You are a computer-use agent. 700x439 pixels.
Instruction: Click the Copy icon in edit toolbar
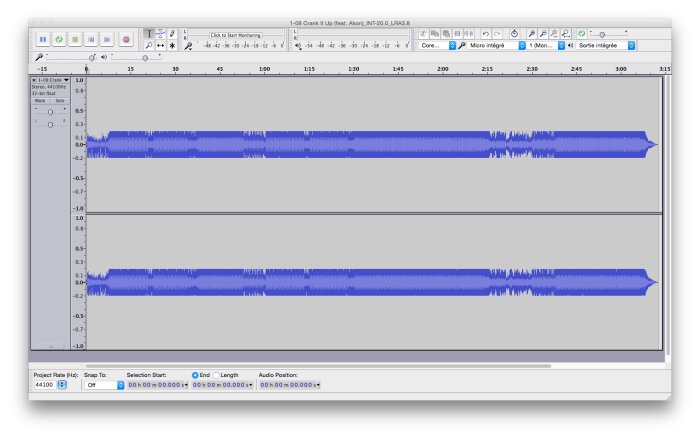(x=434, y=33)
